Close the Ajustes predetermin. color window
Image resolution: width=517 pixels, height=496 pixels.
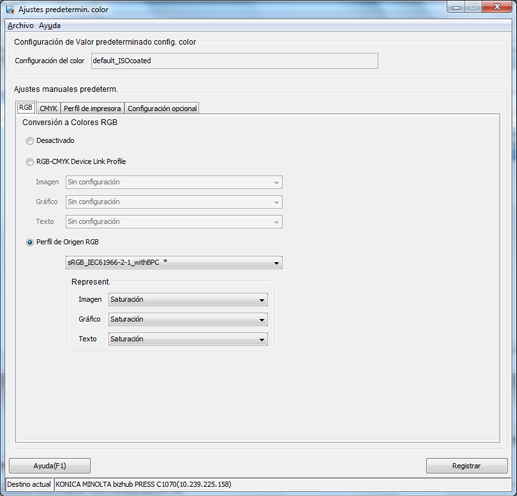click(x=497, y=7)
